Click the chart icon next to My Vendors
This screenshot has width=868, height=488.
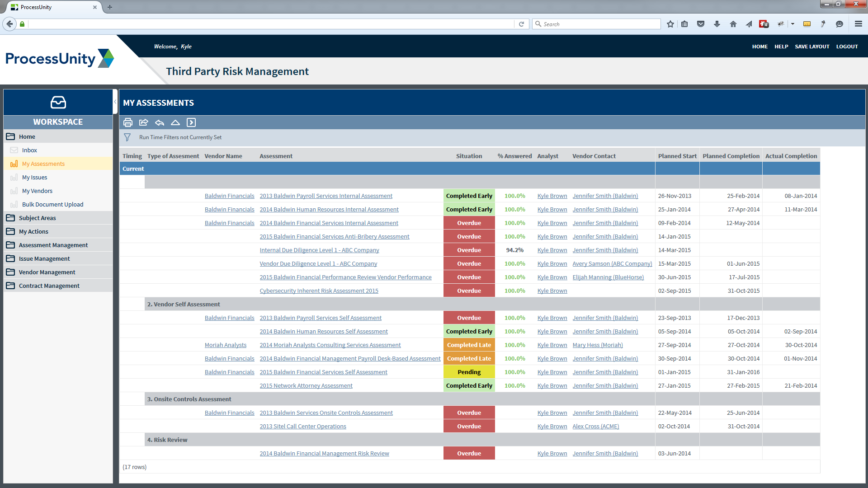tap(14, 191)
